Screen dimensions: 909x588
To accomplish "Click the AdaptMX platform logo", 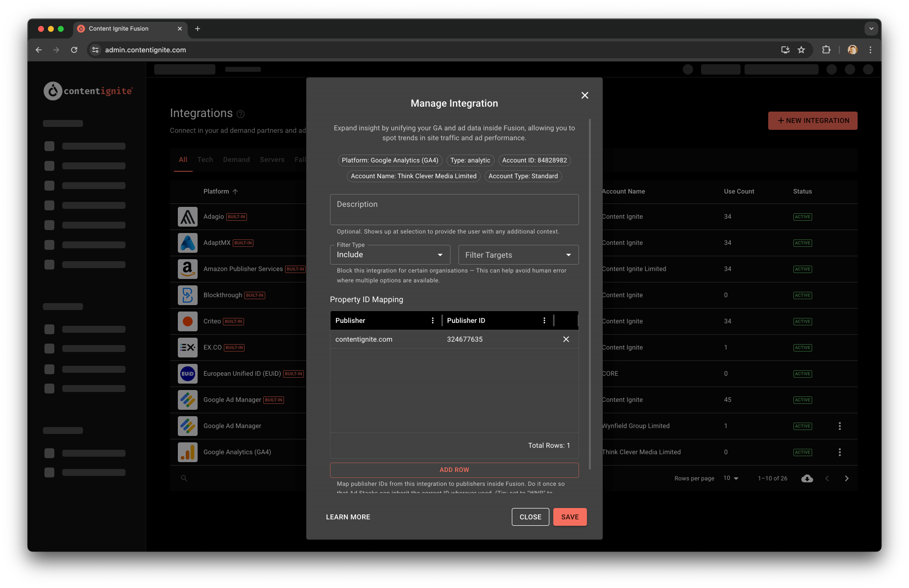I will click(x=188, y=243).
